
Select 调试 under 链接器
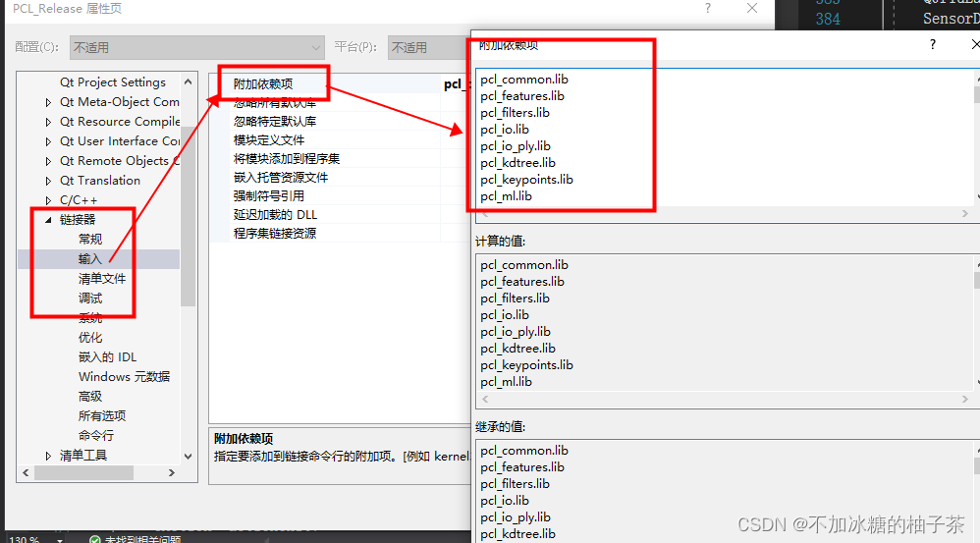click(90, 299)
